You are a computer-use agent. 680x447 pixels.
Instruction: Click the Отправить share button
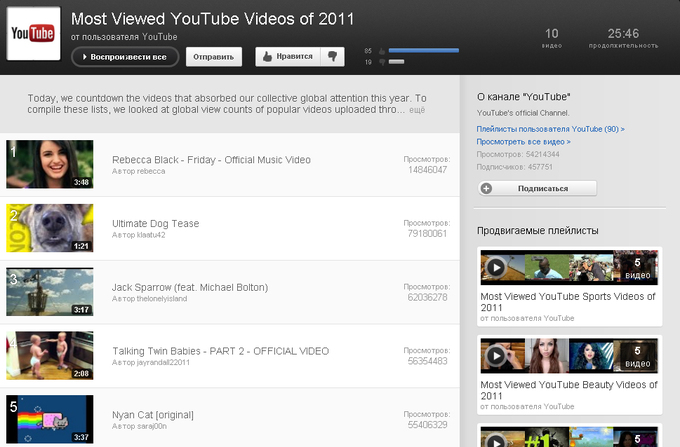point(214,57)
